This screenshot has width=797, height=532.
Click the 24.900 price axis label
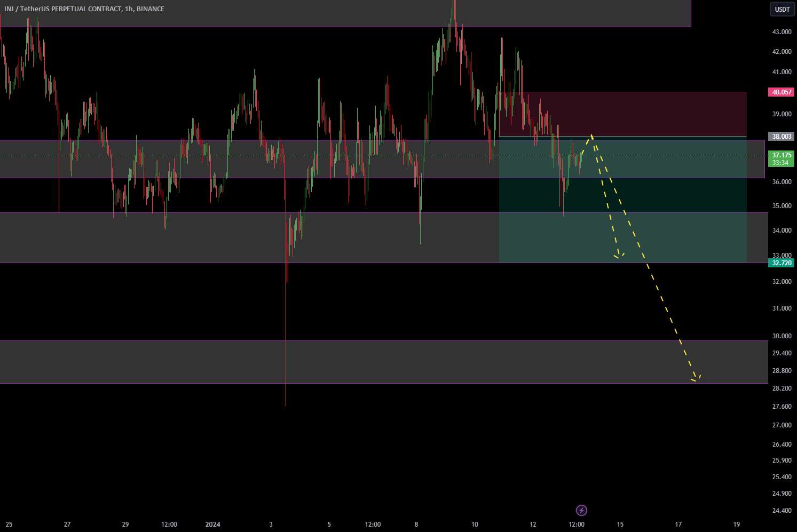tap(782, 494)
